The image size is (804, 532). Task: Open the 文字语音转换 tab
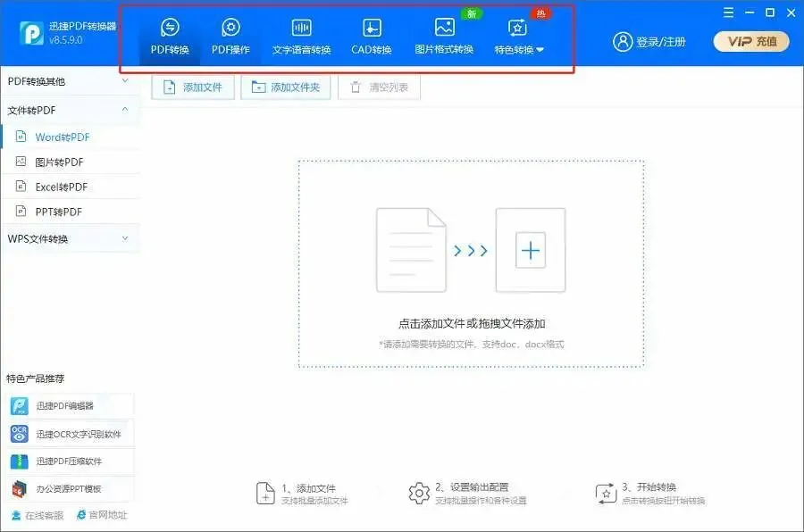tap(302, 37)
